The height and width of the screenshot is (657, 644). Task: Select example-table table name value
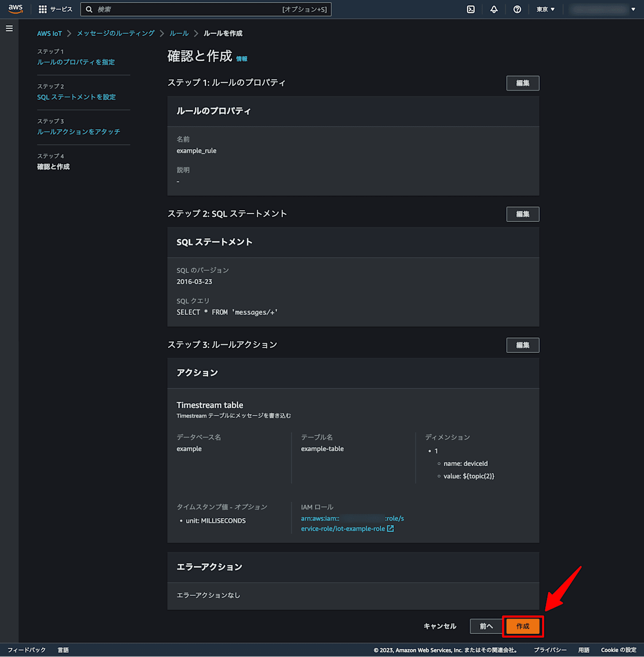323,449
